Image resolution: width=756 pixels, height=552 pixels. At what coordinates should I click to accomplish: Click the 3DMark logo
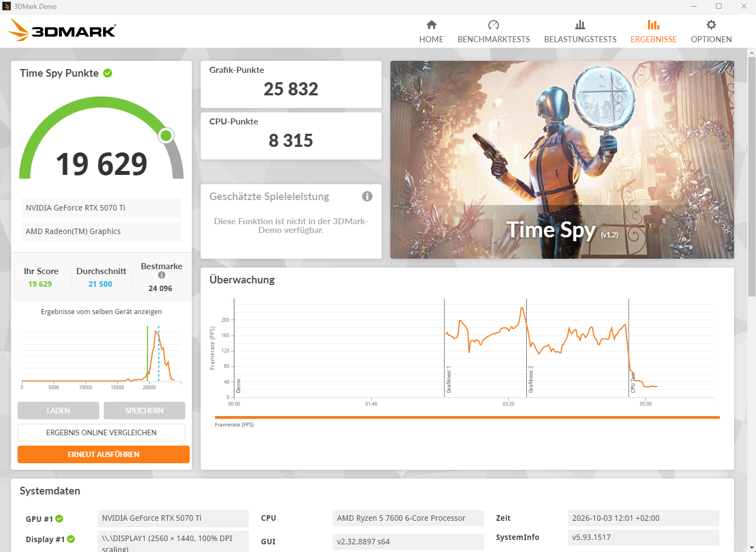62,30
